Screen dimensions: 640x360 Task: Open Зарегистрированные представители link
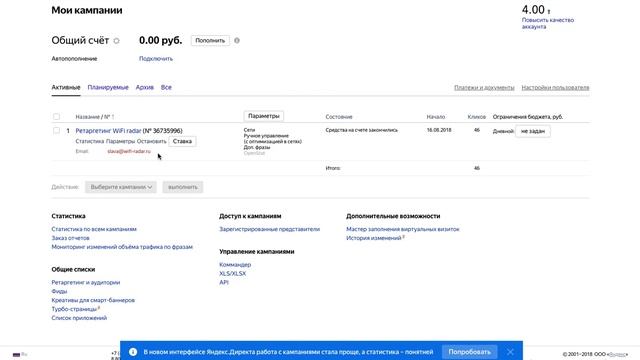coord(269,229)
